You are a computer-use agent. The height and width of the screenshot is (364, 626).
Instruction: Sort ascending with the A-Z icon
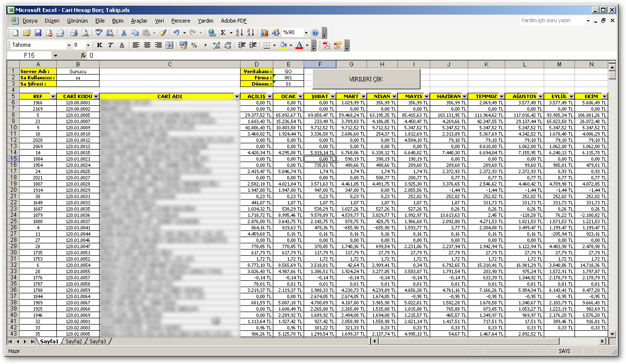pos(239,33)
